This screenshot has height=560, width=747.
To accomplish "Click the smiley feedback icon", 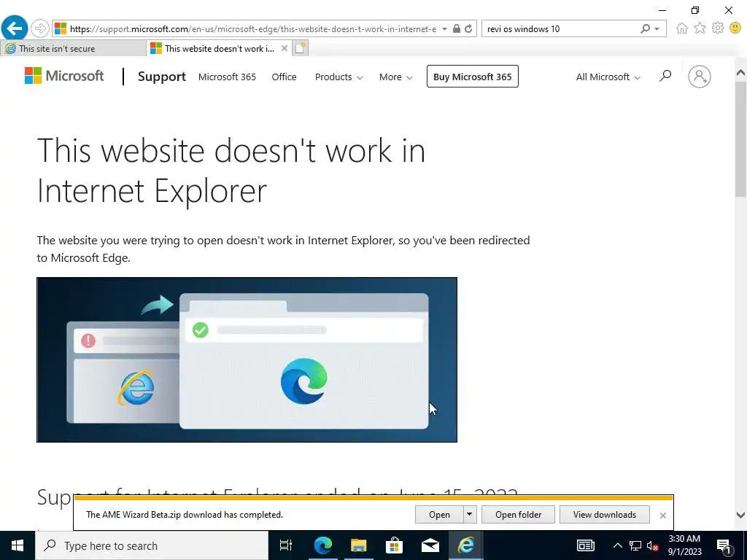I will [735, 28].
